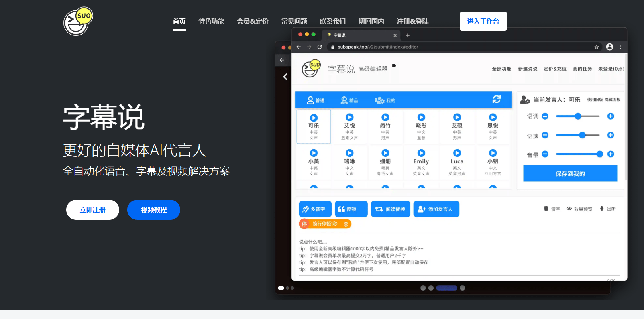This screenshot has height=319, width=644.
Task: Play voice preview for 小美
Action: point(314,153)
